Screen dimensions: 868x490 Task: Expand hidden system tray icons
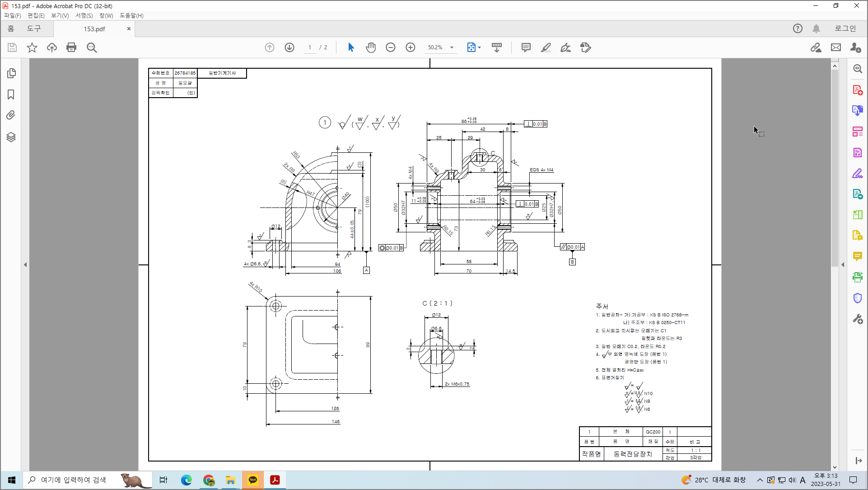pos(761,480)
